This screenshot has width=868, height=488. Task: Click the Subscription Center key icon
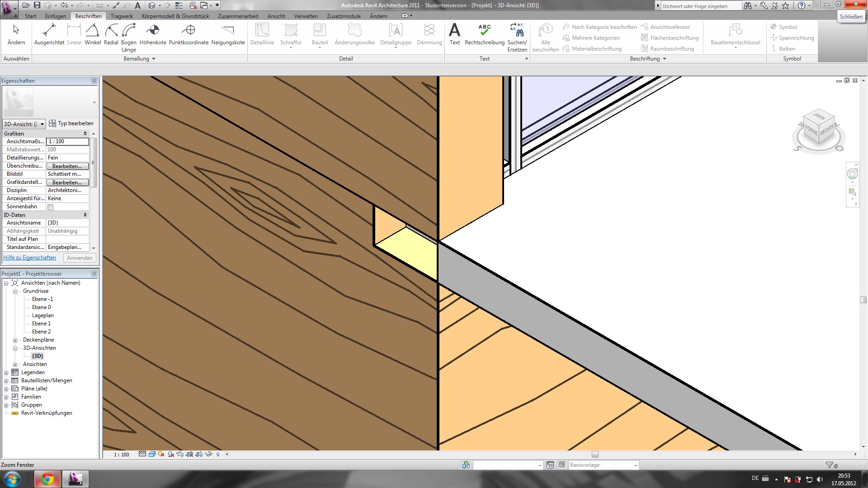tap(764, 5)
